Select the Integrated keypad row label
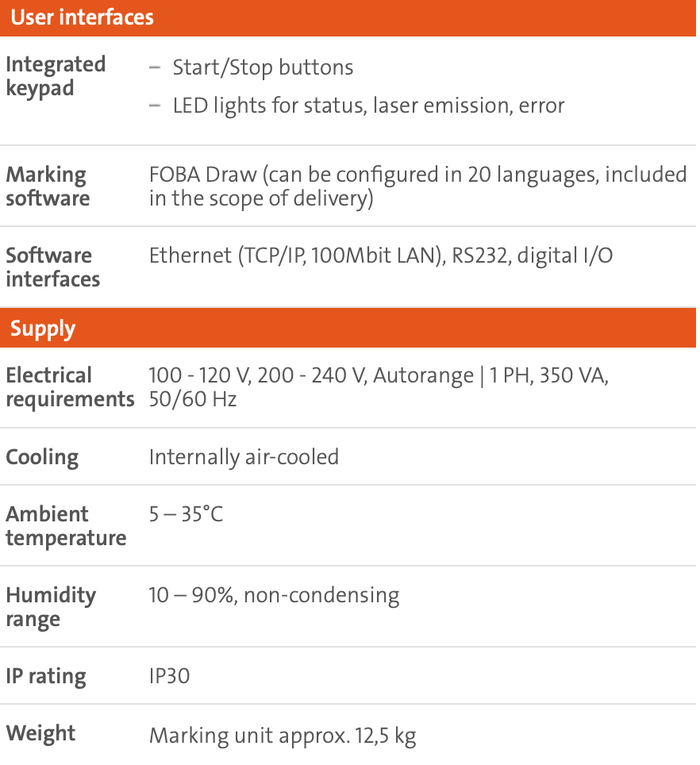The height and width of the screenshot is (765, 700). [56, 77]
